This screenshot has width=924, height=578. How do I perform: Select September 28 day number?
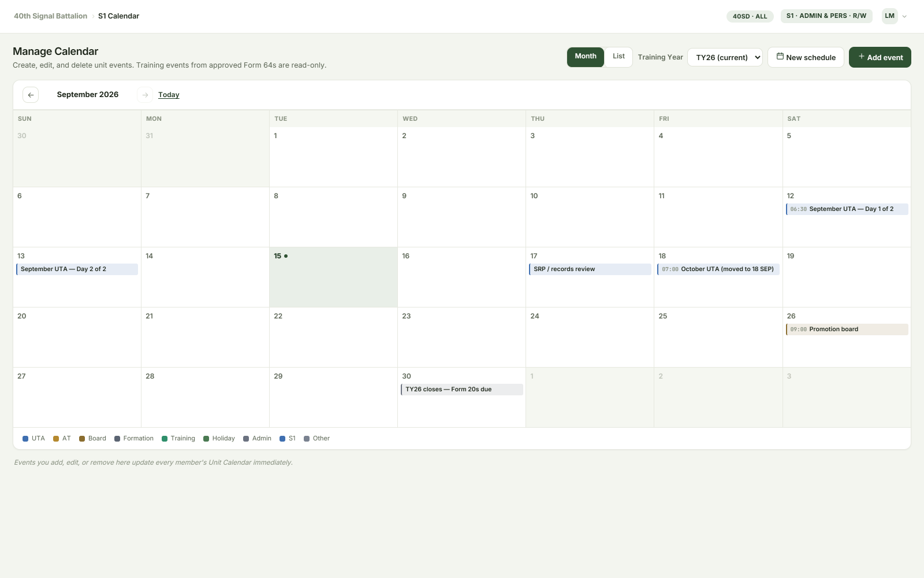tap(150, 376)
